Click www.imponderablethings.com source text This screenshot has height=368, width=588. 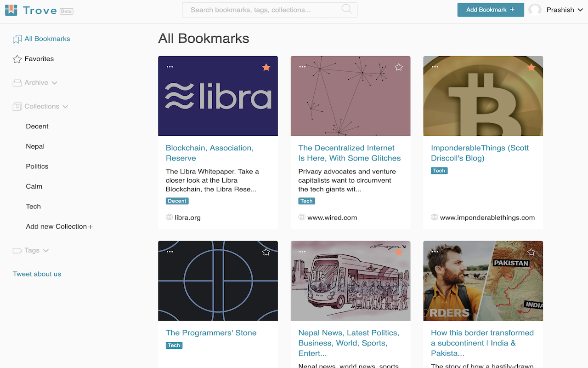click(487, 218)
